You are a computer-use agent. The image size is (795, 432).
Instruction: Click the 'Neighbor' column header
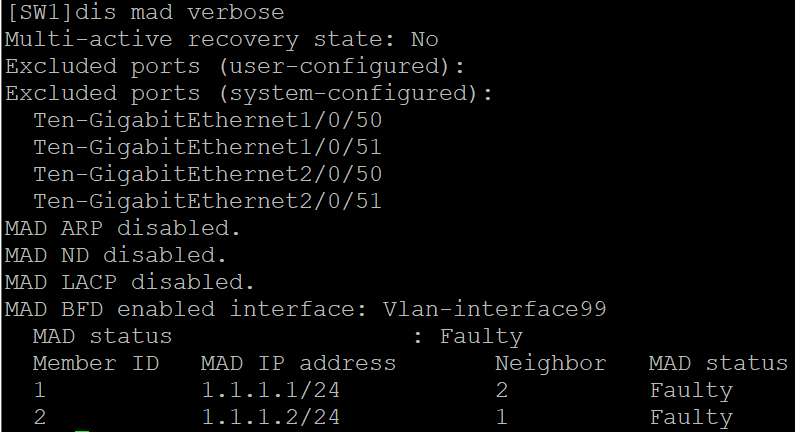[550, 363]
